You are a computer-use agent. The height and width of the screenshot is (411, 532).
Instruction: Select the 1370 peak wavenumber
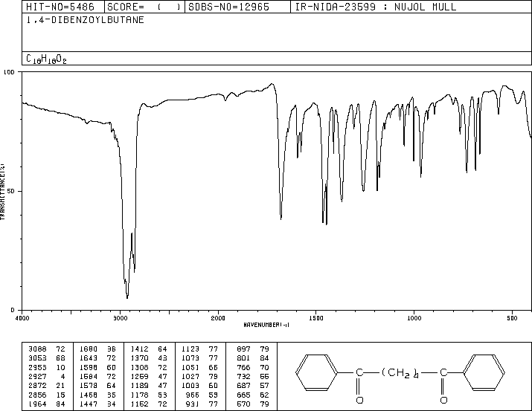click(x=139, y=358)
